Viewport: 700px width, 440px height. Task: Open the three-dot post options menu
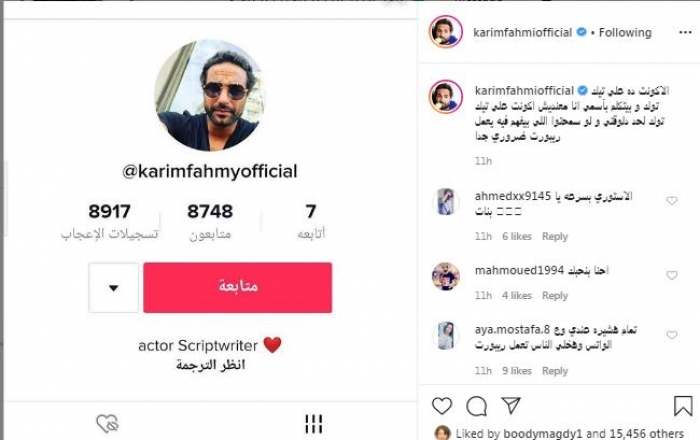685,33
